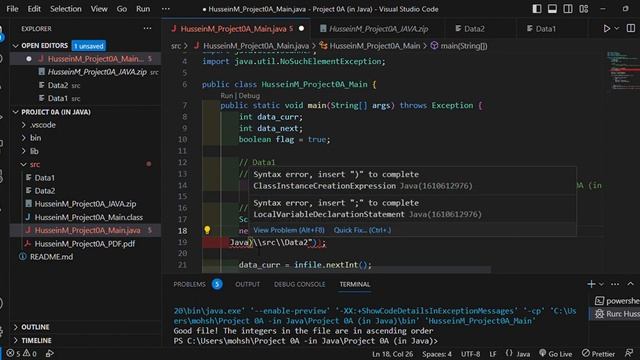
Task: Select Data1 in Open Editors list
Action: pyautogui.click(x=58, y=98)
